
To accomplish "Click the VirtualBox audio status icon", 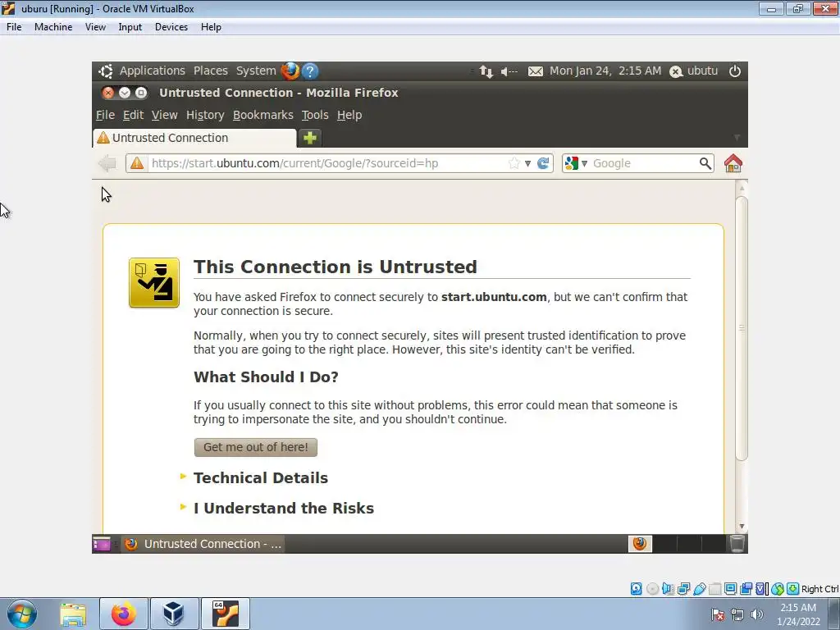I will pyautogui.click(x=668, y=589).
